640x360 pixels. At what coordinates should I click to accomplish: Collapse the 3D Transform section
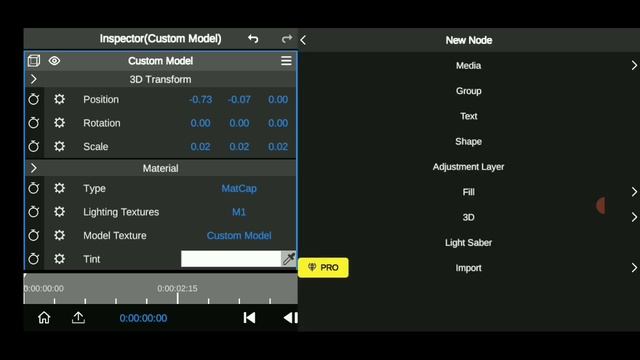(x=34, y=79)
